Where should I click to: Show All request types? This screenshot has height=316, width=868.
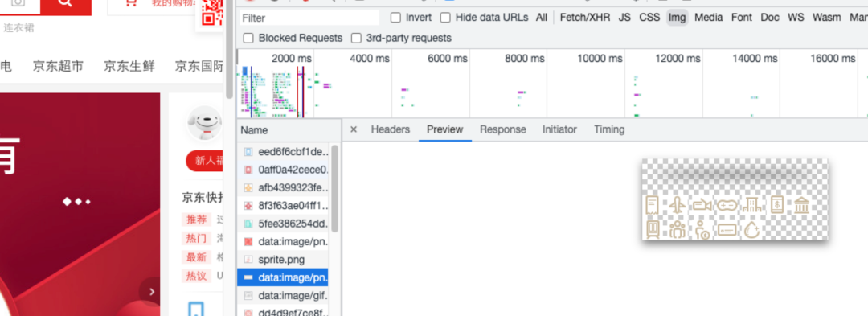(x=541, y=18)
